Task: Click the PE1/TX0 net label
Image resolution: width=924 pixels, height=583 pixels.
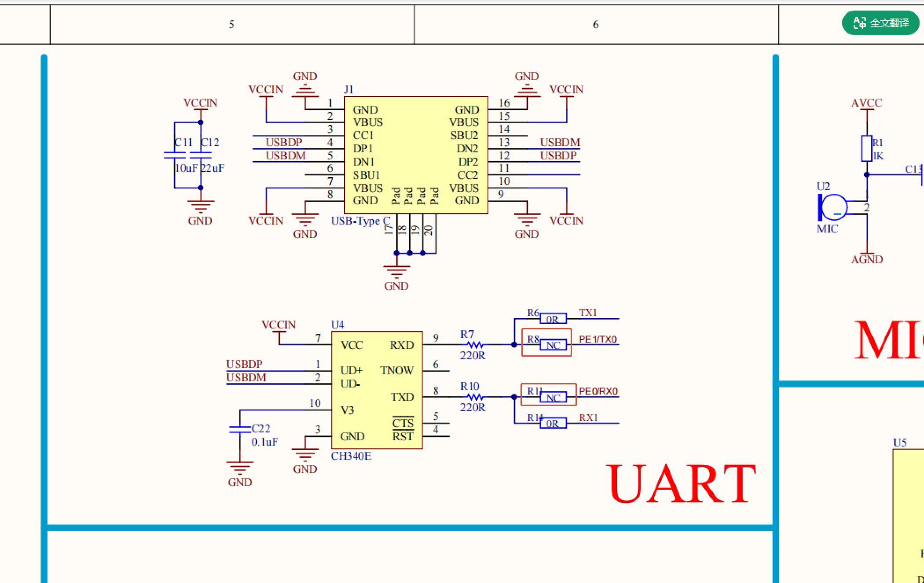Action: [x=598, y=339]
